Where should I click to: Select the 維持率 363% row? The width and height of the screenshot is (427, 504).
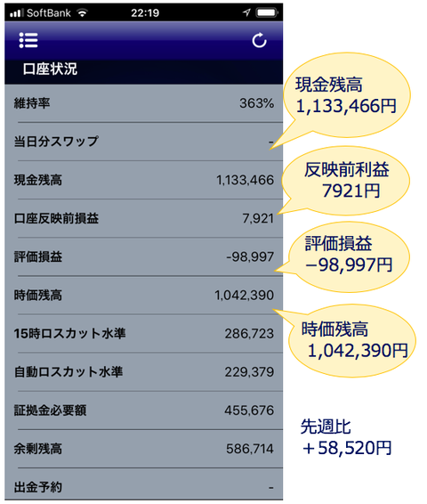point(144,103)
